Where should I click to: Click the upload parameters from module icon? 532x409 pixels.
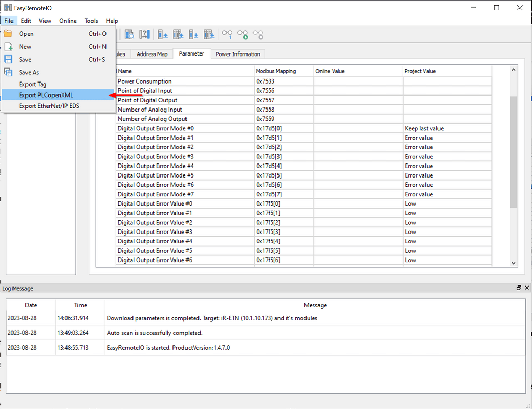pos(163,34)
